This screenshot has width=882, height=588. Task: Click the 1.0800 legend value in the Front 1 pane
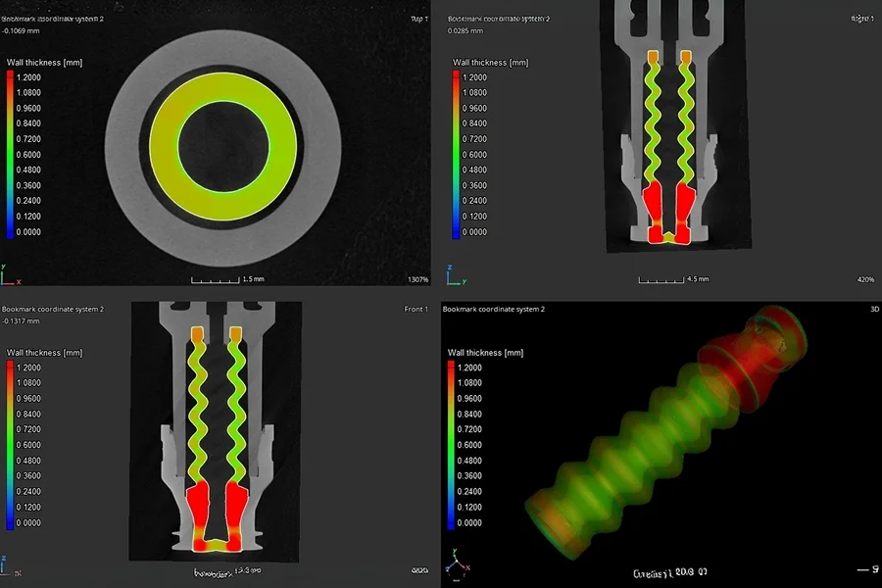click(x=28, y=383)
